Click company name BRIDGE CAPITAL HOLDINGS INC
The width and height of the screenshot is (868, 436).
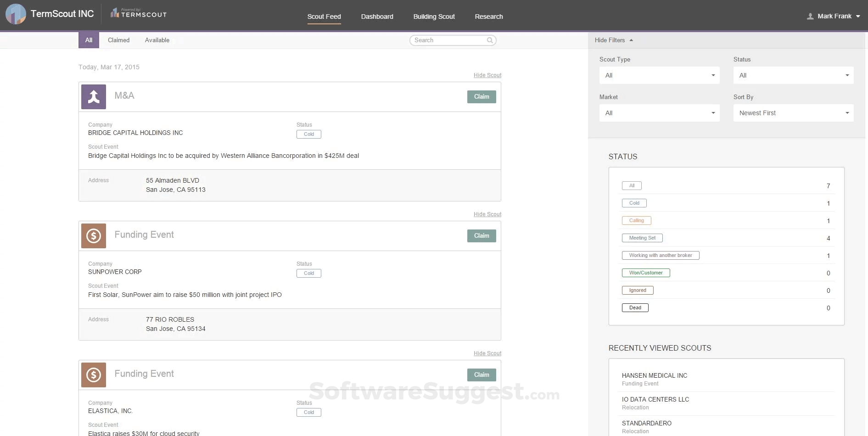(x=135, y=133)
